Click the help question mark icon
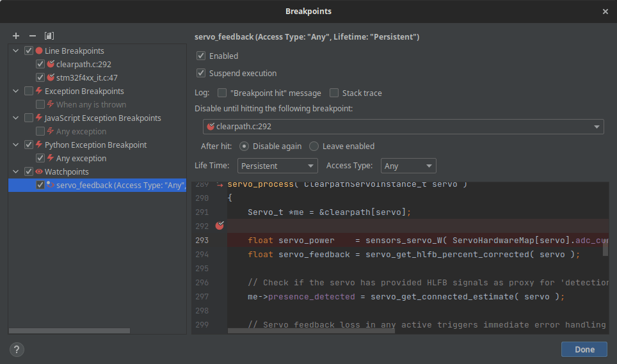 17,349
